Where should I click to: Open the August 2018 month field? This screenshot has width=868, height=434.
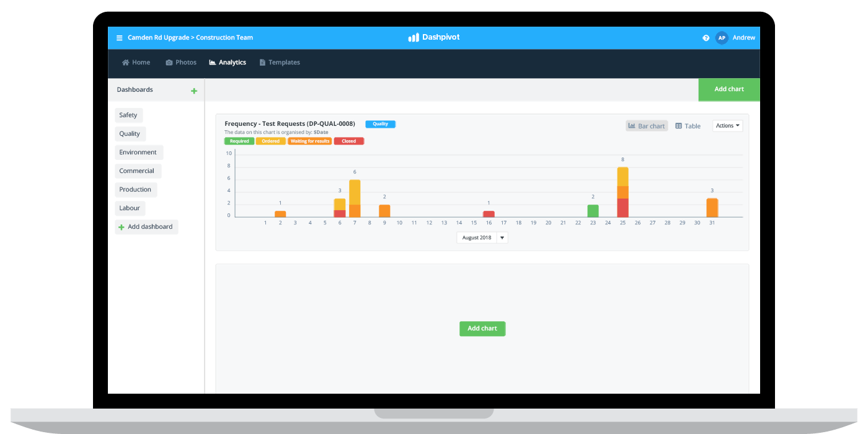pyautogui.click(x=477, y=237)
